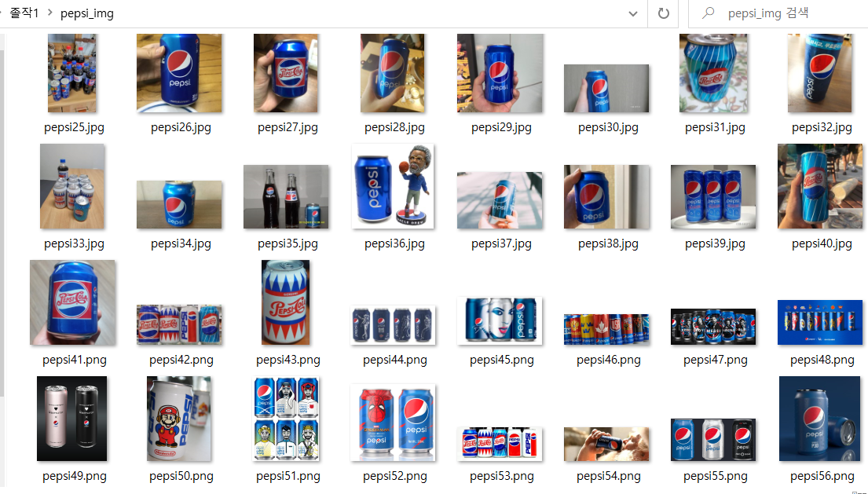Click the refresh button in address bar
This screenshot has width=868, height=494.
663,13
